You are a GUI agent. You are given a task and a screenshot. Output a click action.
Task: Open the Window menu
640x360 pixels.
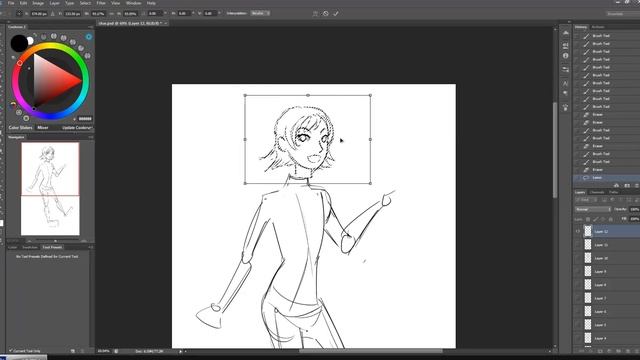[x=133, y=3]
